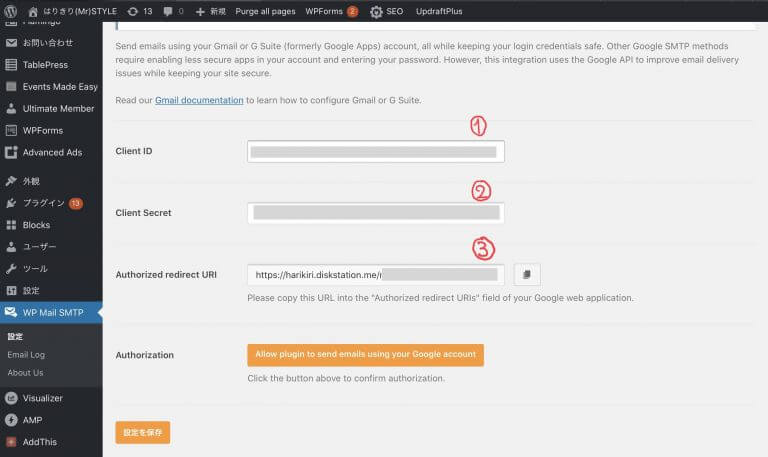Click the Authorized redirect URI field
The image size is (768, 457).
point(376,275)
